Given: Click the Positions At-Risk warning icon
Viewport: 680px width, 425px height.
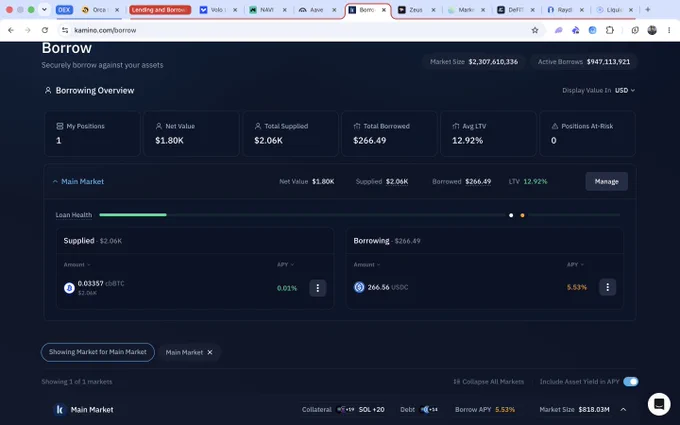Looking at the screenshot, I should (555, 126).
